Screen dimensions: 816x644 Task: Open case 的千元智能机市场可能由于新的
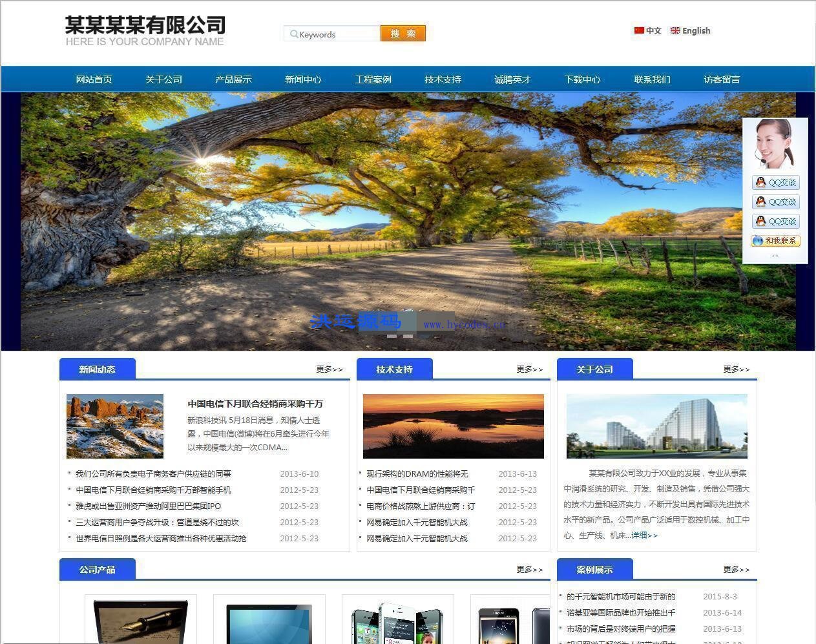tap(621, 597)
